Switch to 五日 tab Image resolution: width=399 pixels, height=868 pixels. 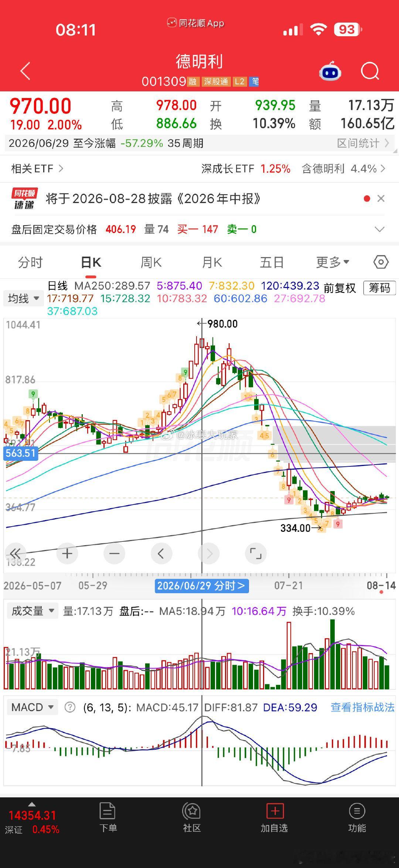tap(272, 263)
